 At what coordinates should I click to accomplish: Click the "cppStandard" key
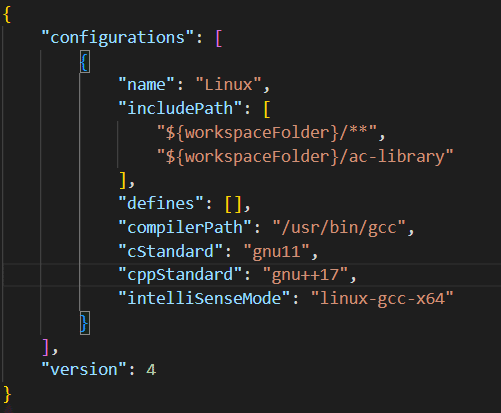point(180,275)
